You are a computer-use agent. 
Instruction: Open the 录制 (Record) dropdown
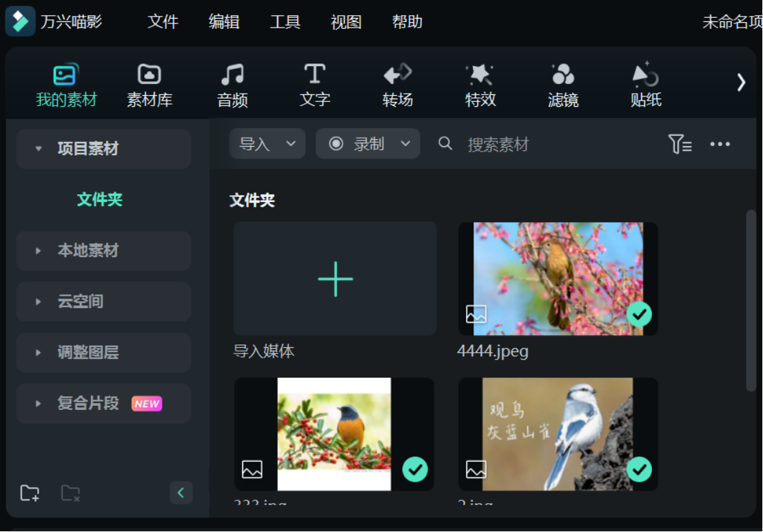367,143
